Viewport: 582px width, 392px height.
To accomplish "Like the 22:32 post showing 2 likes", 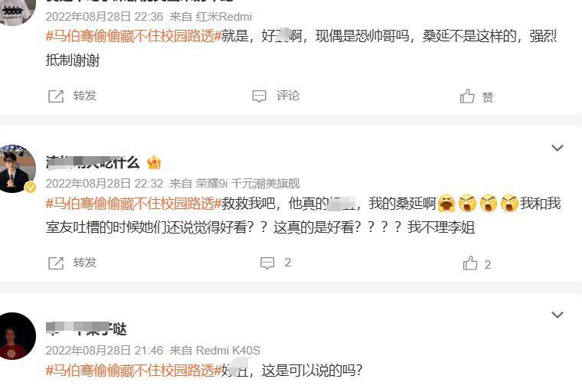I will (x=476, y=263).
